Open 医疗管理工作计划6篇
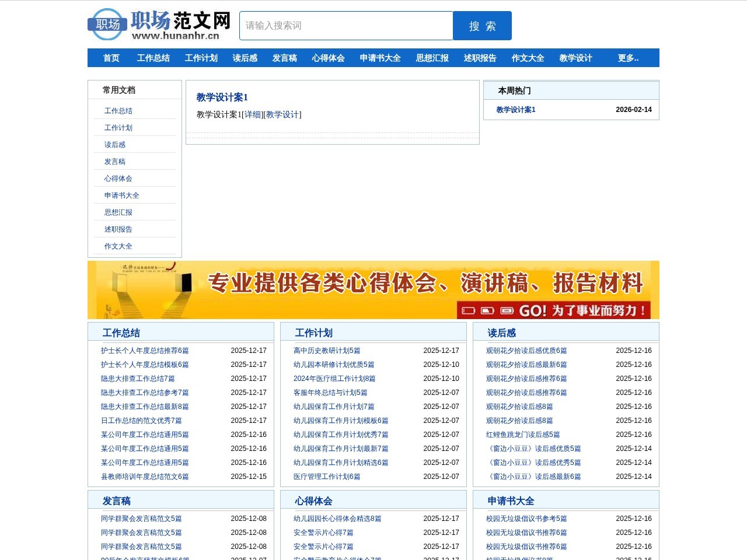Image resolution: width=747 pixels, height=560 pixels. click(327, 477)
